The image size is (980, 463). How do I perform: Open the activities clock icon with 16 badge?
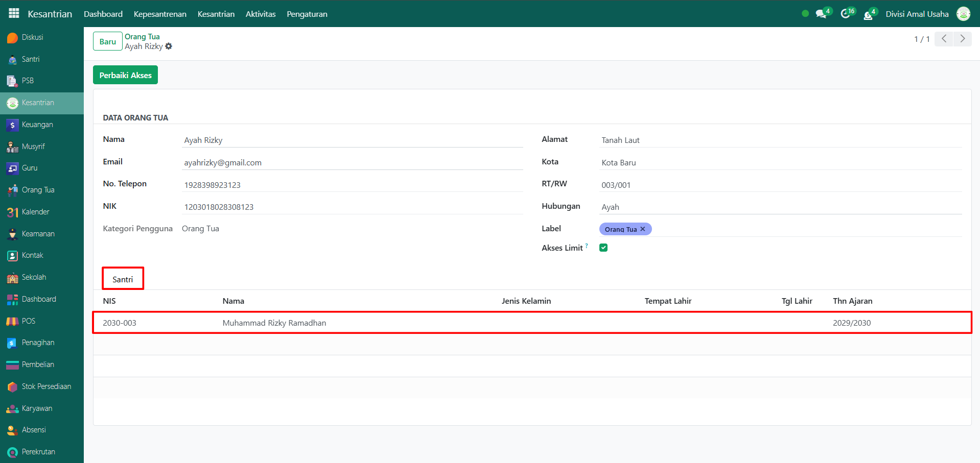846,14
